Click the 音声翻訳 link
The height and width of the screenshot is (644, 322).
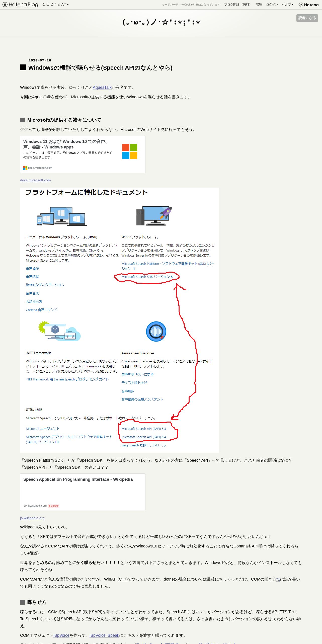(128, 391)
